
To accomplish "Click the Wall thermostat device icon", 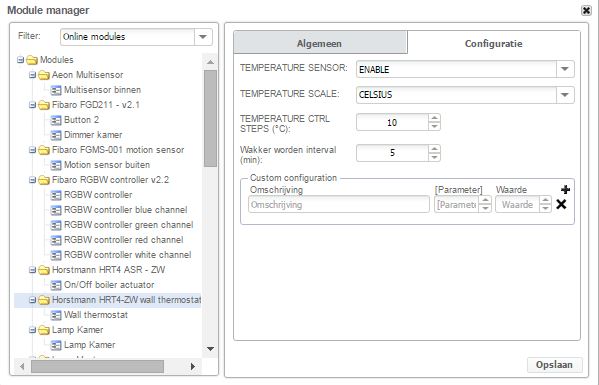I will coord(56,315).
